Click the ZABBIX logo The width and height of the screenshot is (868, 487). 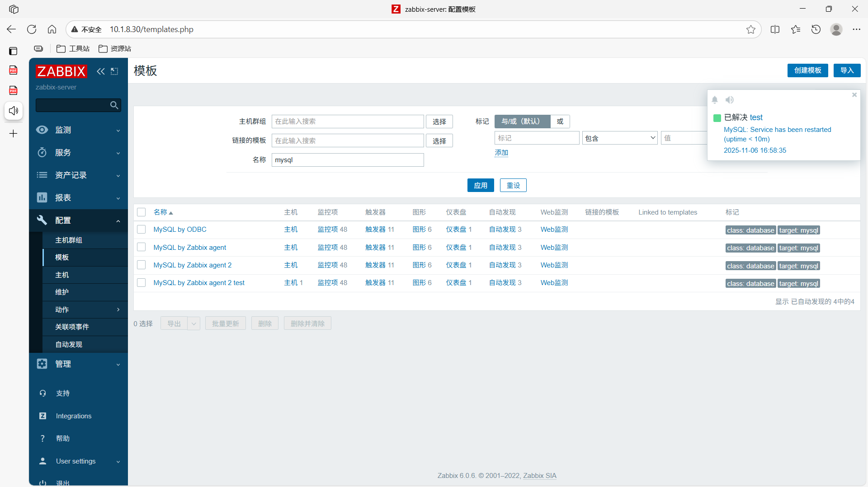(x=61, y=71)
